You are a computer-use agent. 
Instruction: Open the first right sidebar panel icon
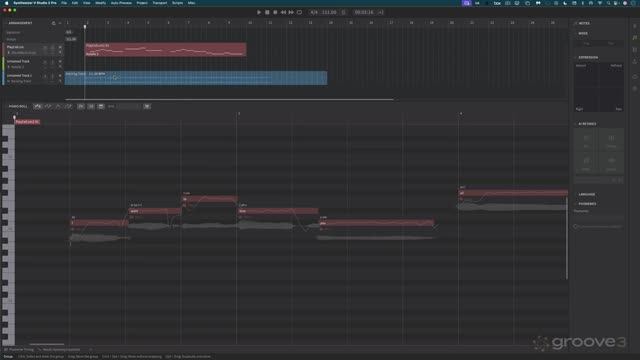pyautogui.click(x=635, y=26)
